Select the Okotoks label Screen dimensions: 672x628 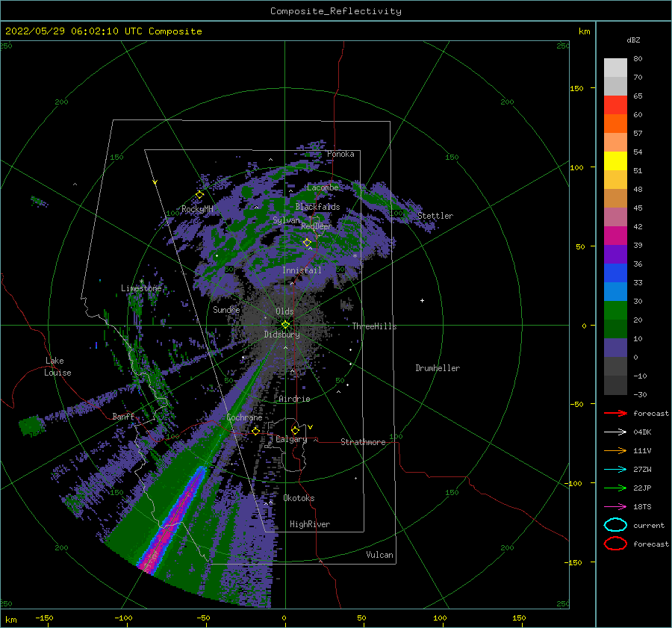click(x=299, y=498)
